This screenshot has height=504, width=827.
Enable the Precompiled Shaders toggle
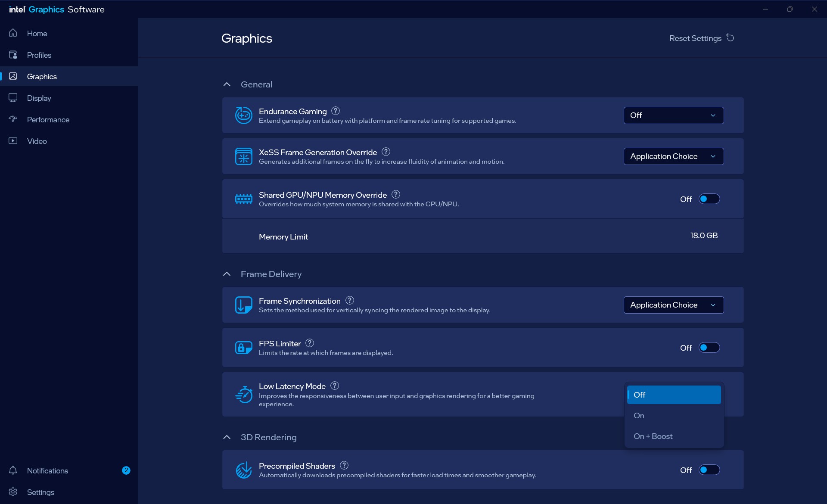coord(709,470)
